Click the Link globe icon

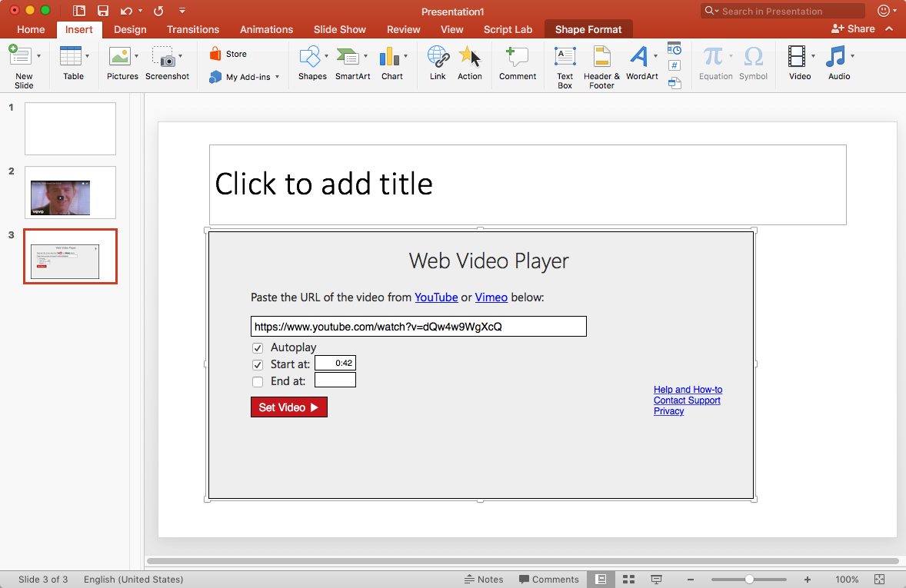pos(438,57)
